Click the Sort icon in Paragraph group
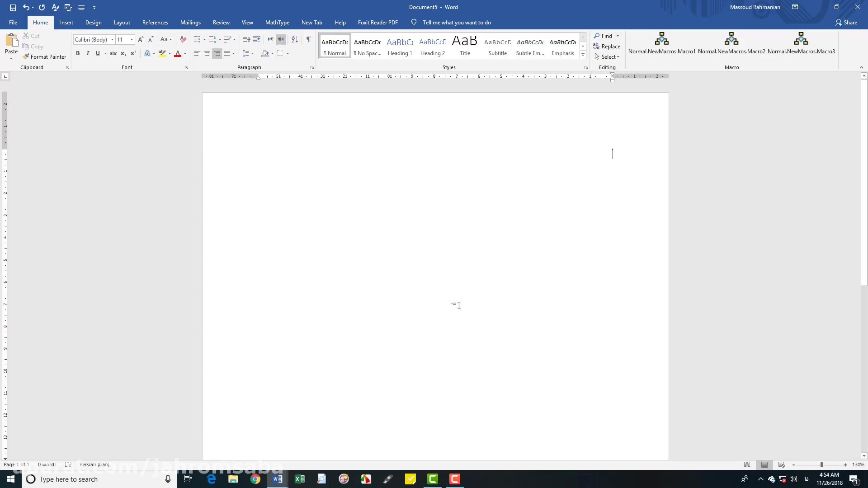868x488 pixels. tap(295, 39)
